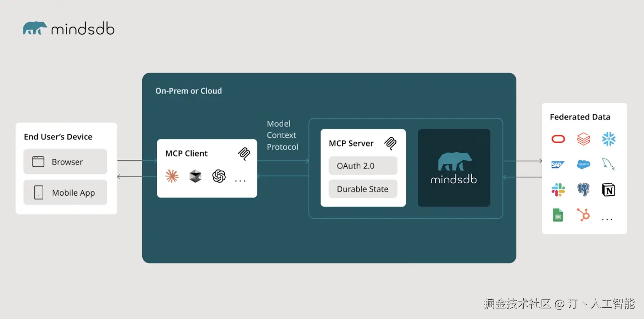Click the orange HubSpot sprocket icon
644x319 pixels.
[x=583, y=215]
